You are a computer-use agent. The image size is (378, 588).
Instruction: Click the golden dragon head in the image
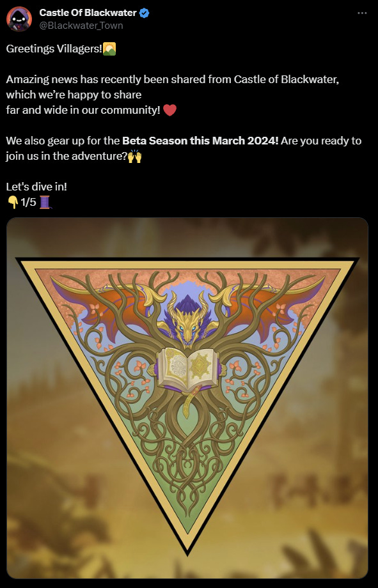[187, 323]
